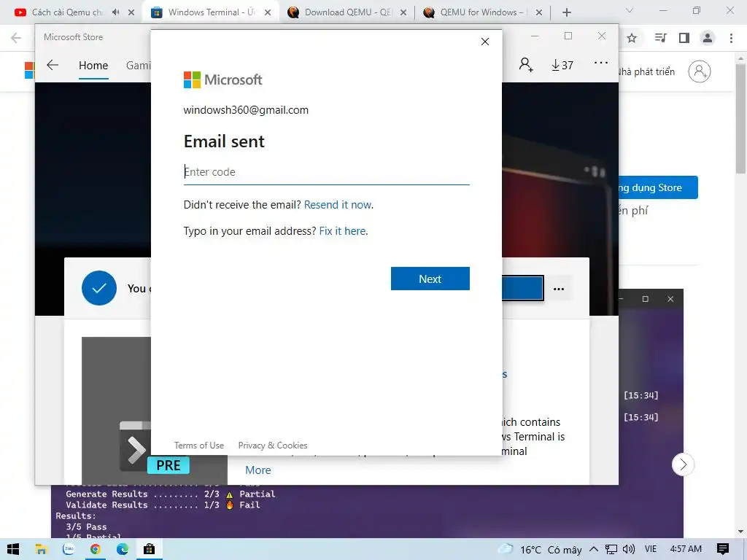Select Home tab in Microsoft Store
Image resolution: width=747 pixels, height=560 pixels.
(x=93, y=65)
